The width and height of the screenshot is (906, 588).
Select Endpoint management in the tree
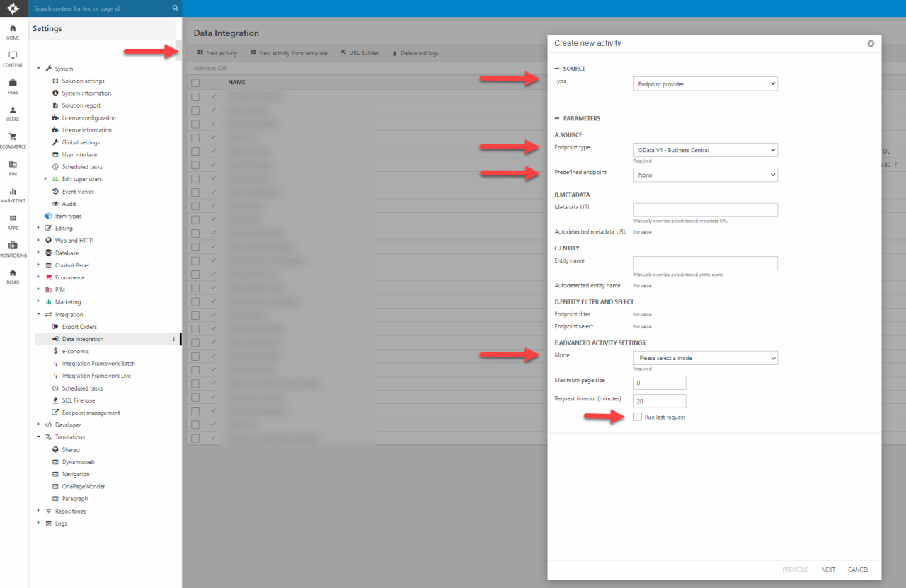pyautogui.click(x=91, y=413)
